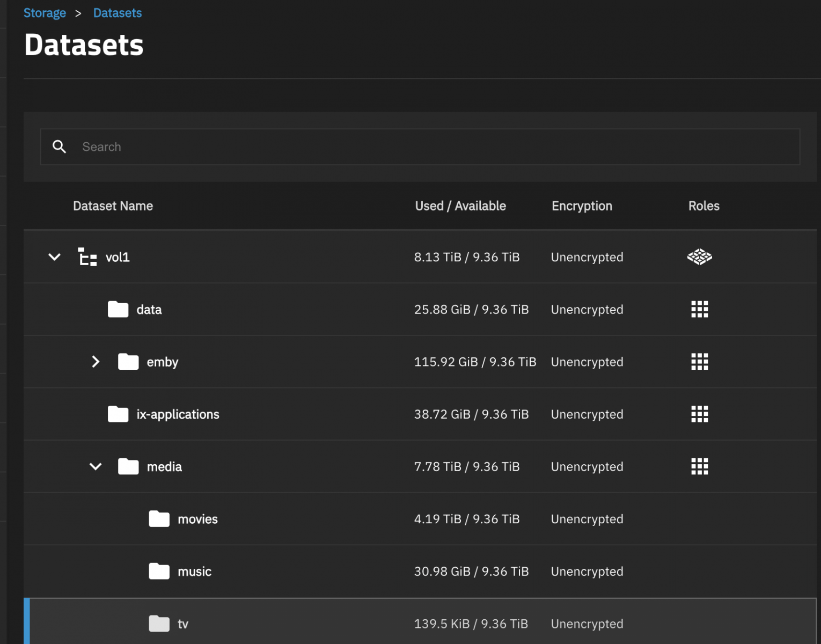The width and height of the screenshot is (821, 644).
Task: Click Unencrypted in the tv row
Action: (x=587, y=624)
